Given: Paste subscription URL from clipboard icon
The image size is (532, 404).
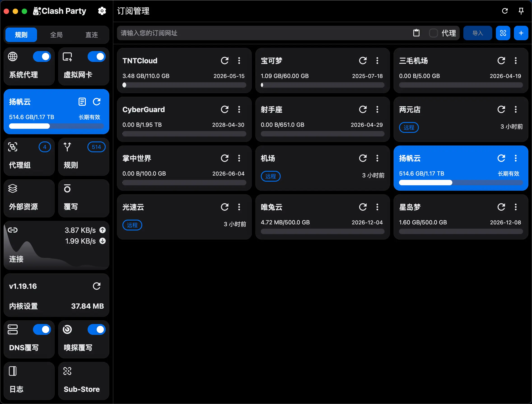Looking at the screenshot, I should pyautogui.click(x=416, y=33).
